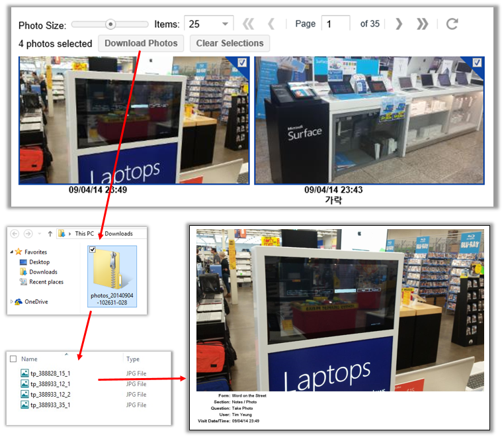Sort files by Name column
The width and height of the screenshot is (504, 439).
coord(29,359)
